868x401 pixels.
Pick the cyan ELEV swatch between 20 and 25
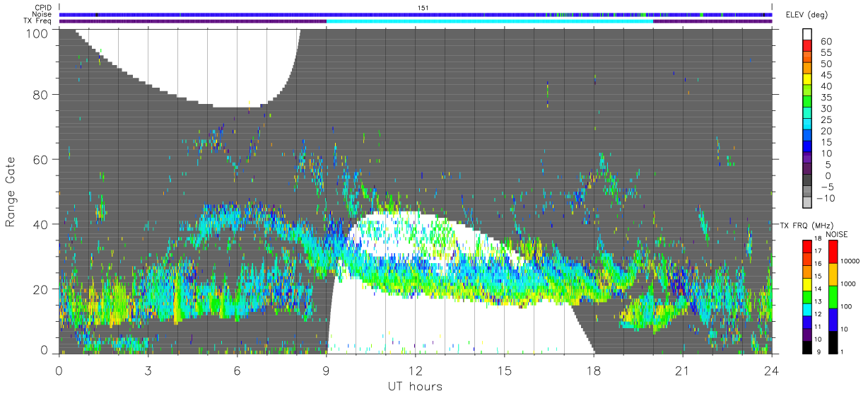(x=807, y=125)
